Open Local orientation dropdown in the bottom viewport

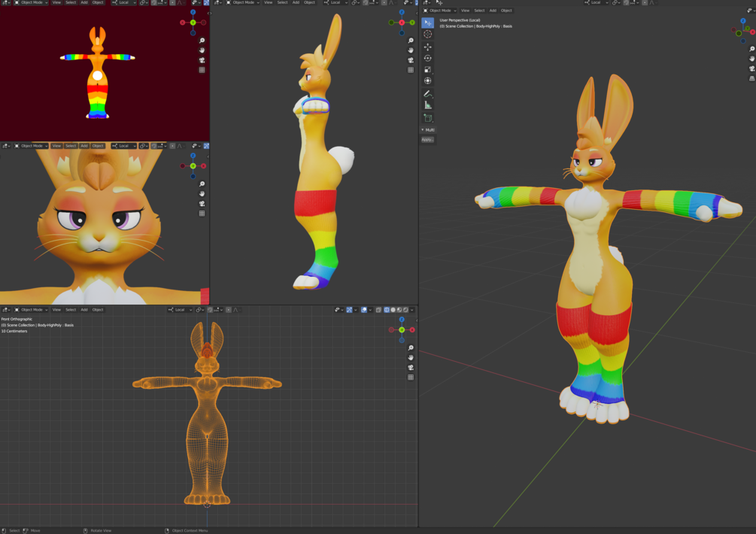tap(181, 310)
